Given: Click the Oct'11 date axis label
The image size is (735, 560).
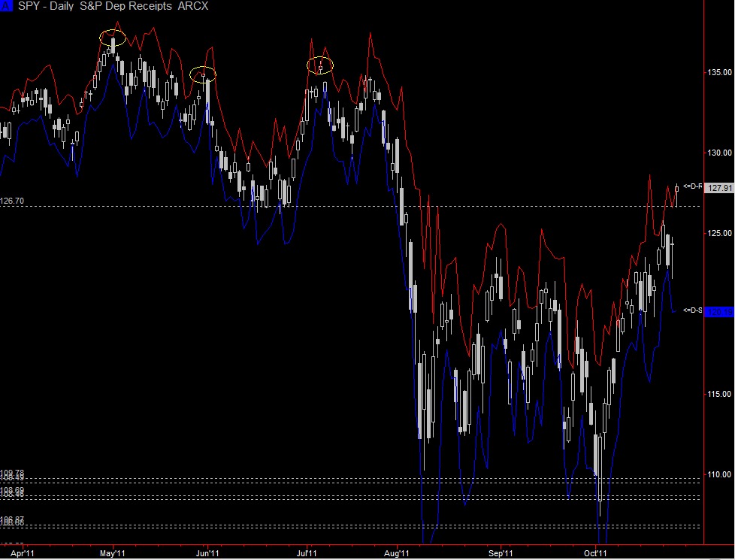Looking at the screenshot, I should [595, 553].
